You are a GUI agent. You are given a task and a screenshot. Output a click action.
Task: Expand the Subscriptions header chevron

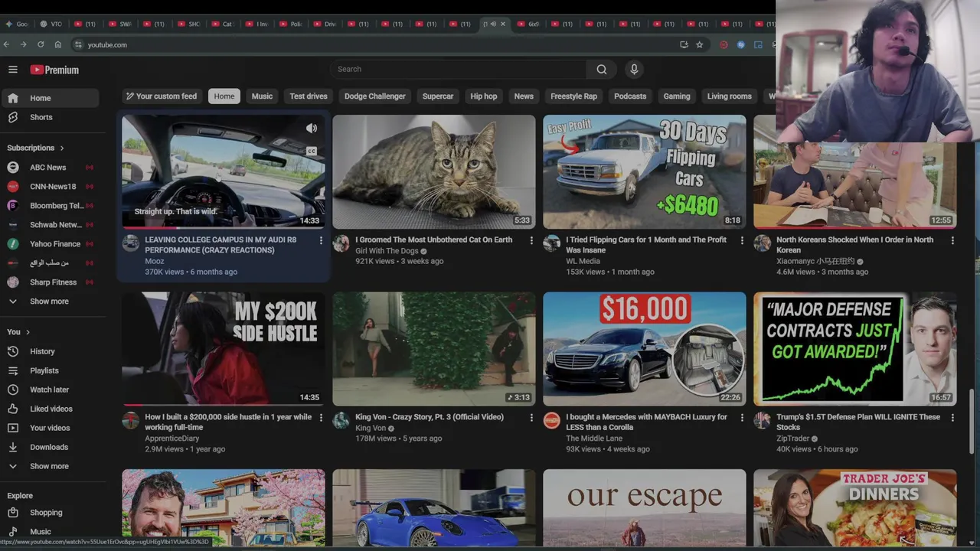pyautogui.click(x=62, y=148)
